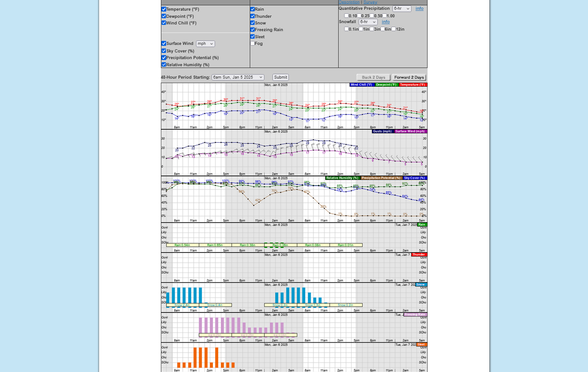This screenshot has width=588, height=372.
Task: Disable the Thunder checkbox
Action: 252,16
